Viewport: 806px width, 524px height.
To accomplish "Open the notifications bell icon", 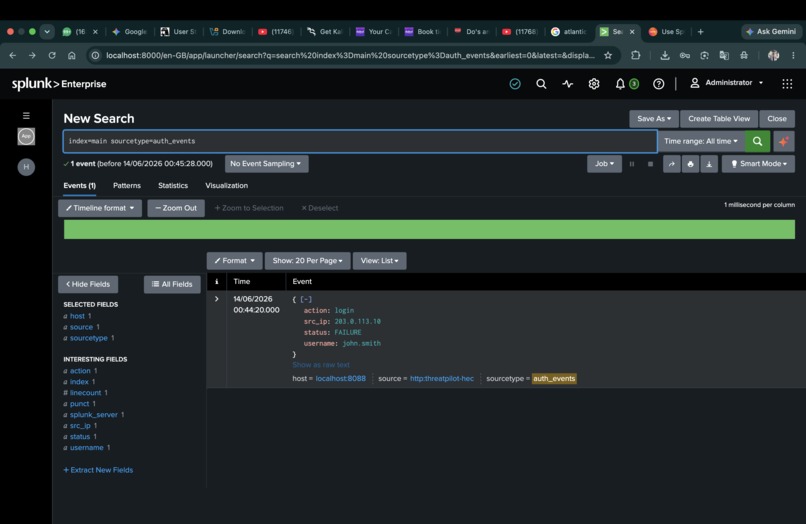I will [x=620, y=84].
